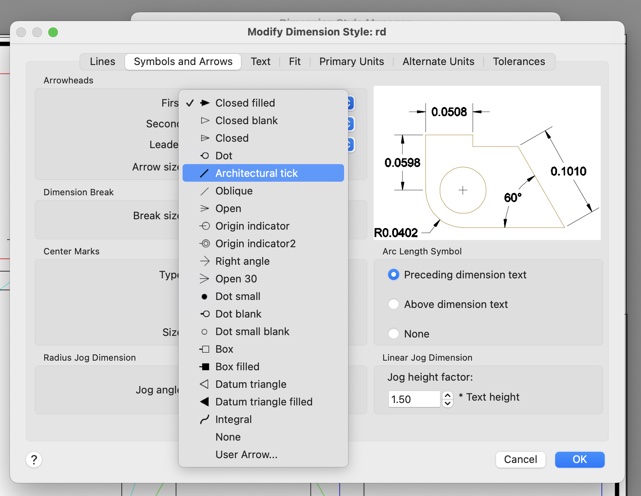Click the Dot blank icon
Image resolution: width=641 pixels, height=496 pixels.
(x=205, y=314)
